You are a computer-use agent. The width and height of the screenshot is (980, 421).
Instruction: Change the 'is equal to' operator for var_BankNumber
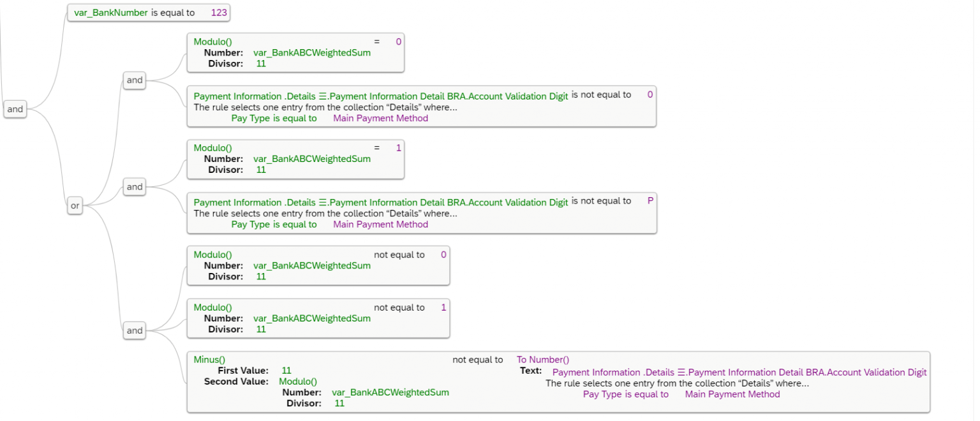click(174, 12)
